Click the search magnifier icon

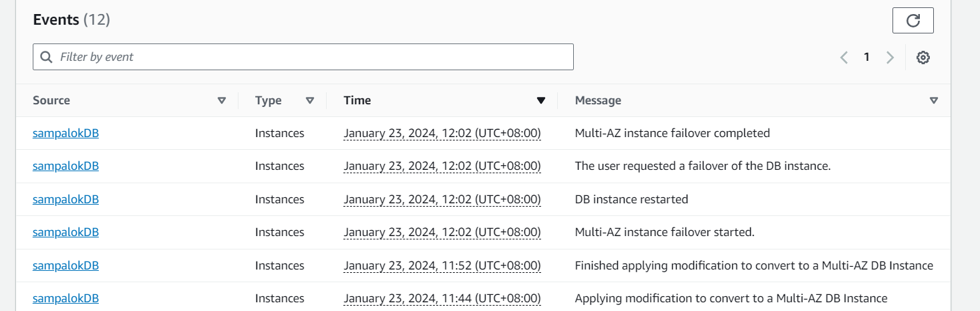pos(47,58)
